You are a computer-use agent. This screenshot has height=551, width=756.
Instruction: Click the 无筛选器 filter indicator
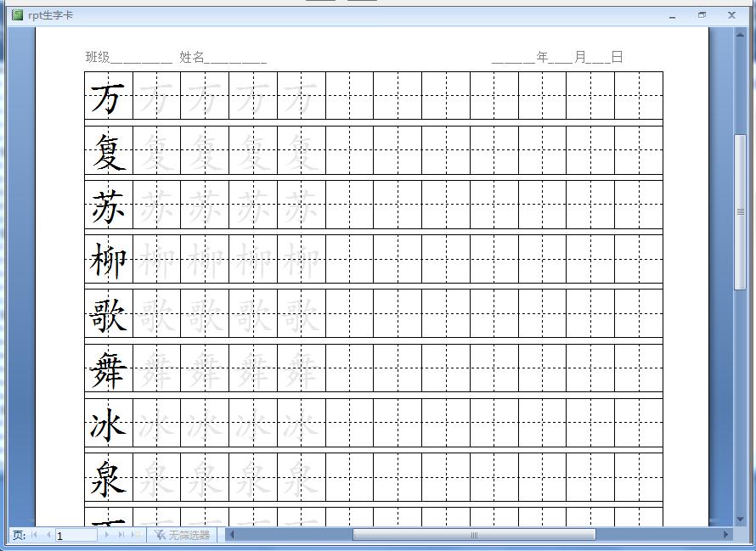pyautogui.click(x=183, y=535)
